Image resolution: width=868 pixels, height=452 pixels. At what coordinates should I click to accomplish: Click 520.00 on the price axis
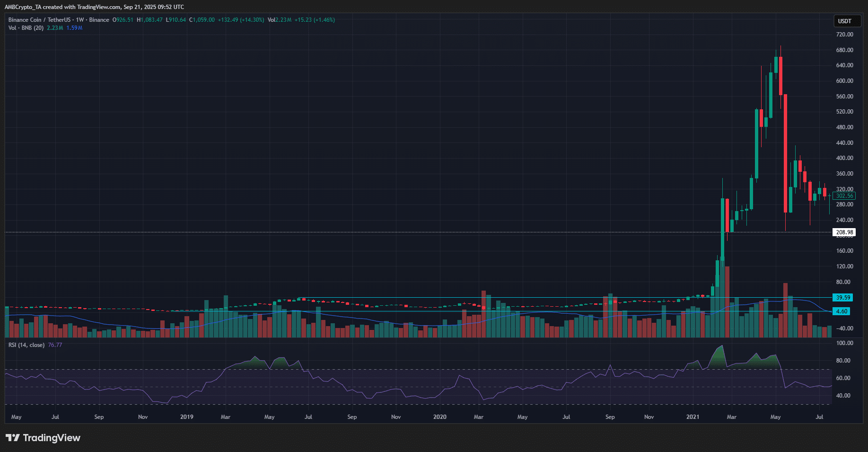(844, 112)
